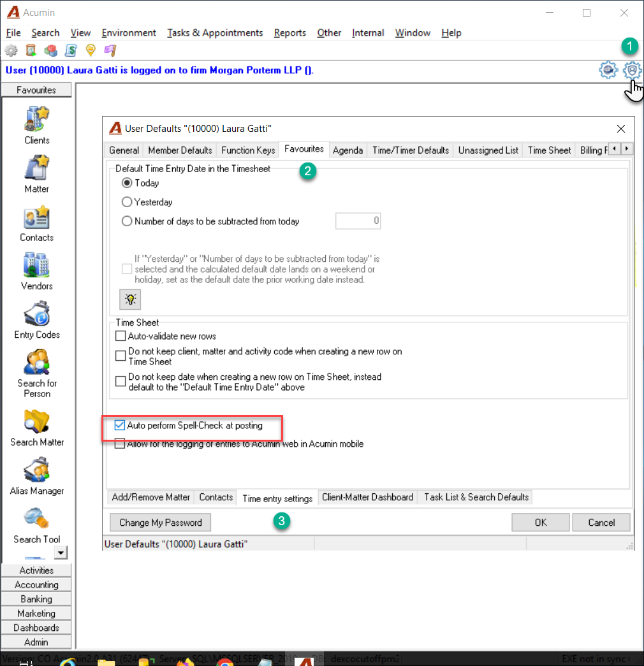Open the Clients favourite
Screen dimensions: 644x666
[x=36, y=126]
